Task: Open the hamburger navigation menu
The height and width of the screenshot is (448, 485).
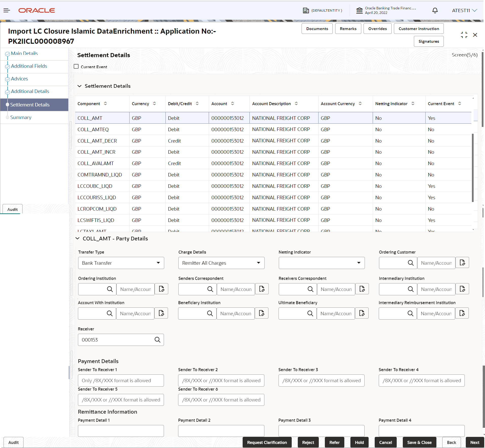Action: coord(7,10)
